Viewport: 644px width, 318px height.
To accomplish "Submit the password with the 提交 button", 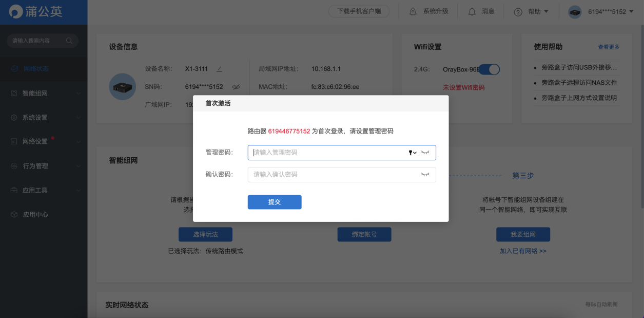I will coord(274,202).
